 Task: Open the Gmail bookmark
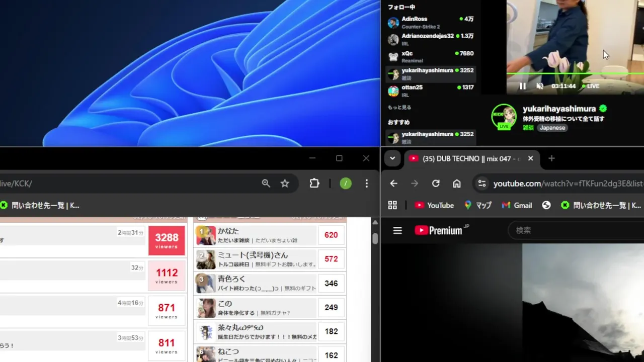tap(517, 205)
